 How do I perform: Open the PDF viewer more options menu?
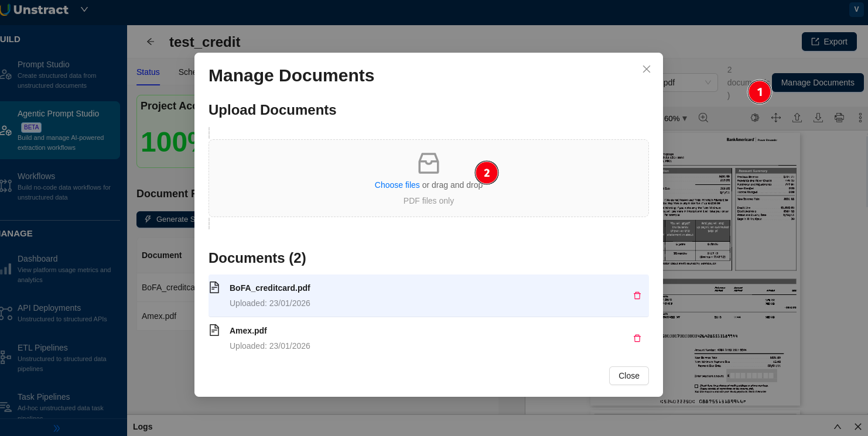[860, 118]
